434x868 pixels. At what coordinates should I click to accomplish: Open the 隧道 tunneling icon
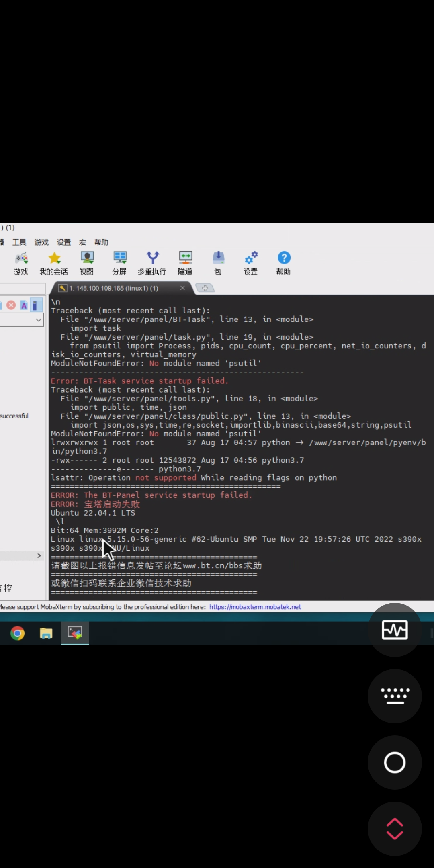185,264
